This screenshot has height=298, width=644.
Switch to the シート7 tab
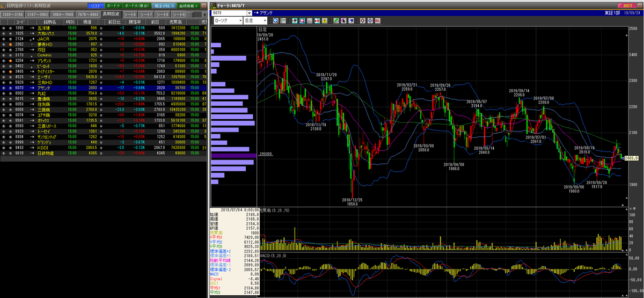click(x=146, y=14)
